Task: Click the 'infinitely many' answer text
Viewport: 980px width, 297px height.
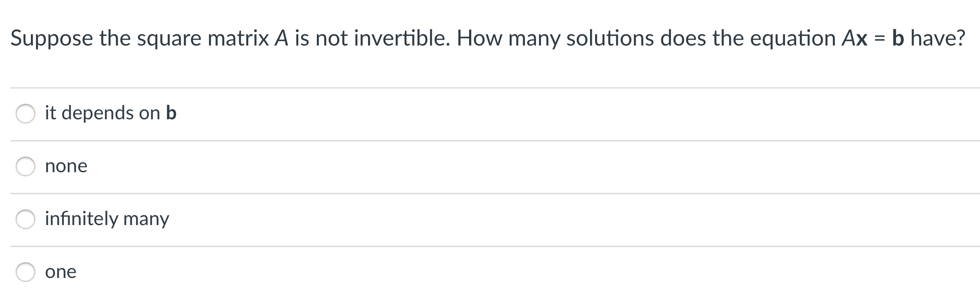Action: pos(107,219)
